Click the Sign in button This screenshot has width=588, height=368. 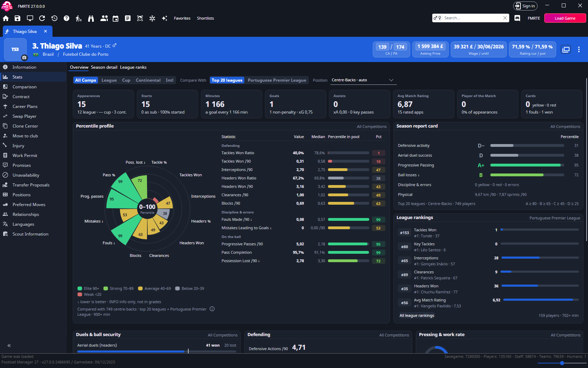click(525, 6)
